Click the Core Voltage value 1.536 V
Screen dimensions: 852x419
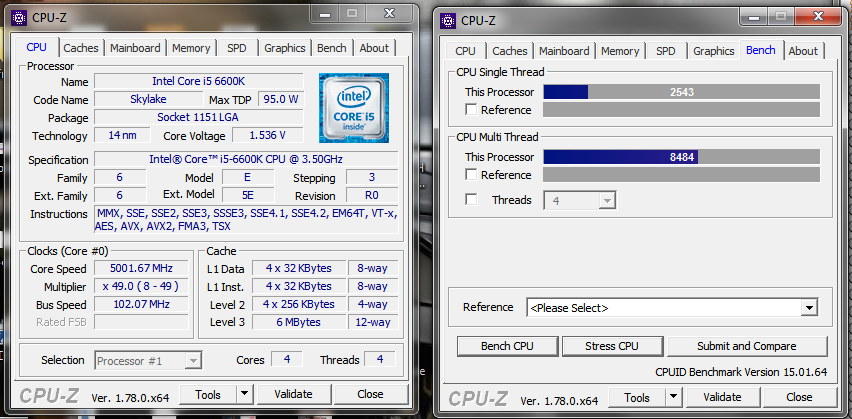(267, 135)
